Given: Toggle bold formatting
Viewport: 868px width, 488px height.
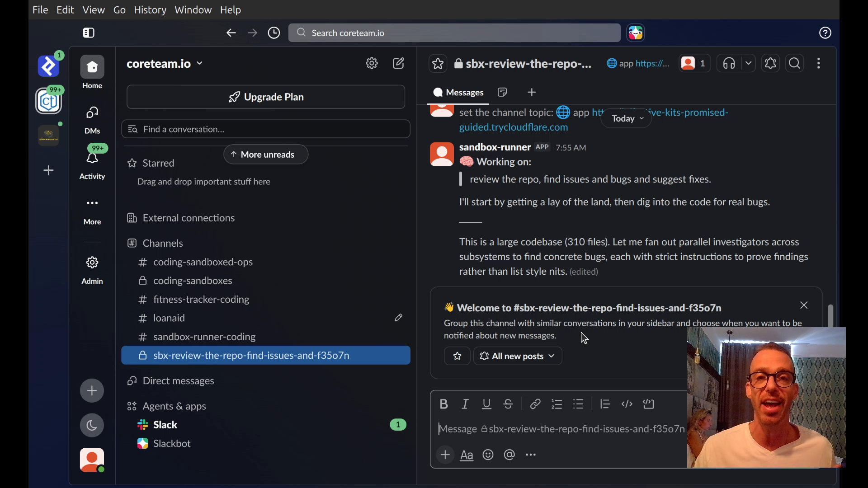Looking at the screenshot, I should [444, 404].
